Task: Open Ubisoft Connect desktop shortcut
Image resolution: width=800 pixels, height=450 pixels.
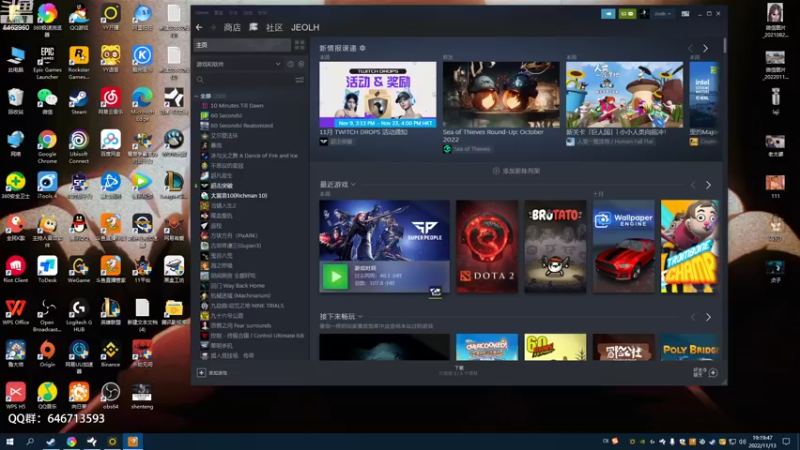Action: 79,147
